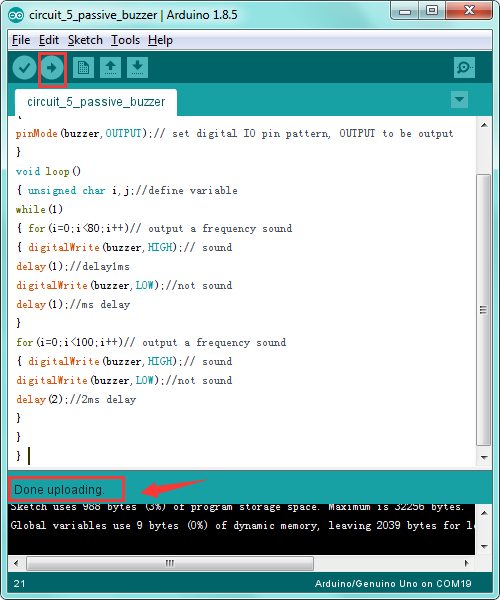Viewport: 500px width, 600px height.
Task: Click the 'Done uploading.' status message
Action: [59, 490]
